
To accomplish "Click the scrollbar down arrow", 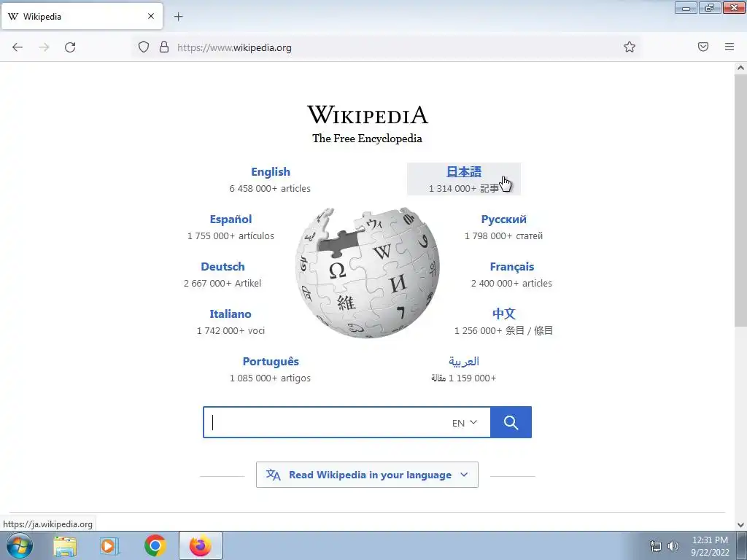I will click(740, 525).
